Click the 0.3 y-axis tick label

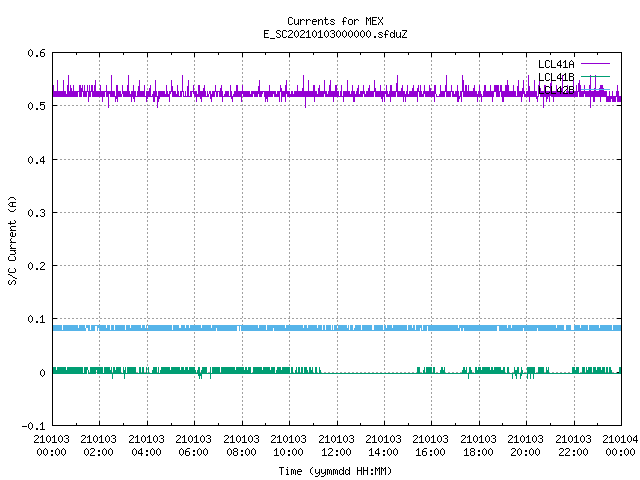(36, 213)
